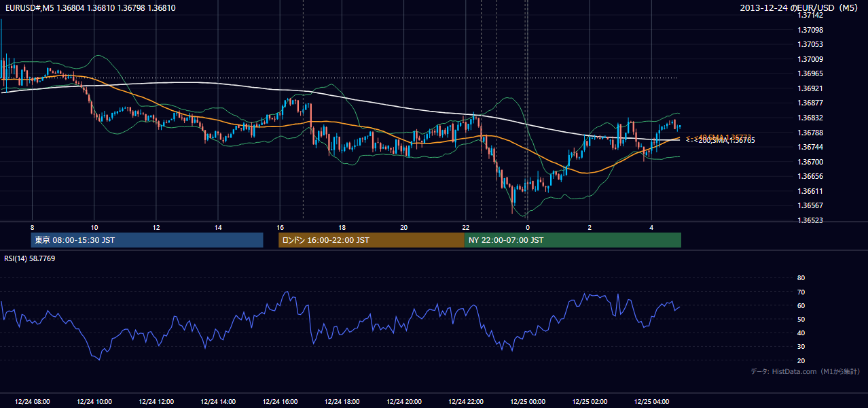This screenshot has height=408, width=868.
Task: Click bottom time label 12/24 10:00
Action: (x=94, y=402)
